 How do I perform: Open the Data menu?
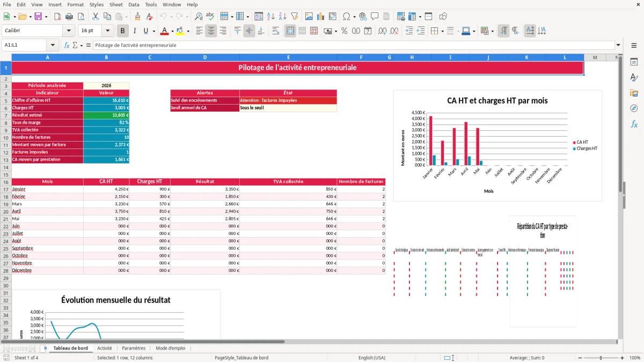pyautogui.click(x=134, y=4)
